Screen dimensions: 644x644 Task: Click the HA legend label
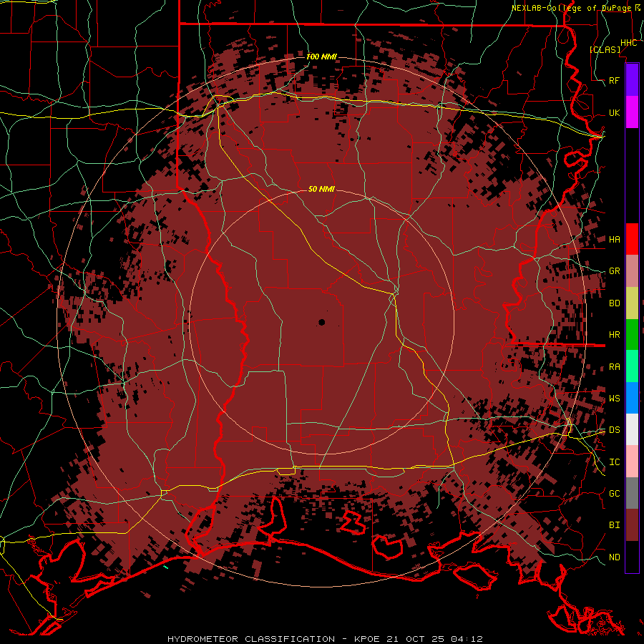click(x=615, y=239)
